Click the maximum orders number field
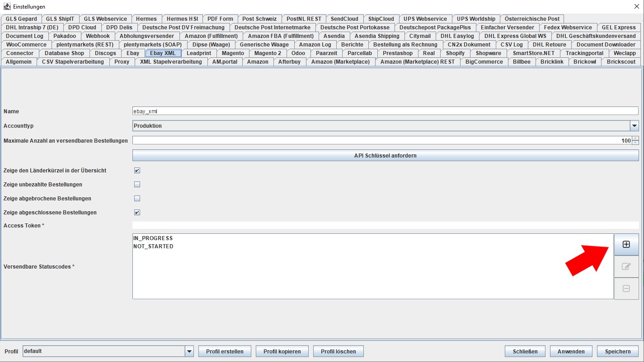Viewport: 644px width, 362px height. tap(382, 141)
